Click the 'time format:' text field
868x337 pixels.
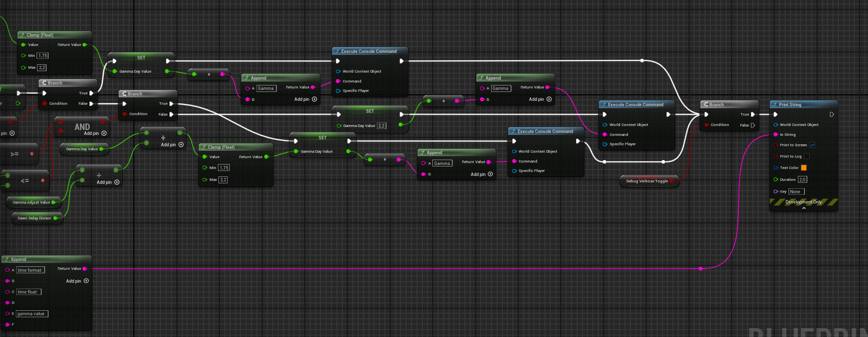(30, 270)
